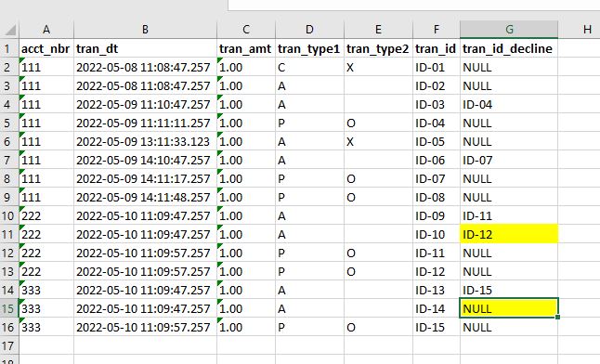This screenshot has width=600, height=364.
Task: Select row 5 header
Action: coord(9,123)
